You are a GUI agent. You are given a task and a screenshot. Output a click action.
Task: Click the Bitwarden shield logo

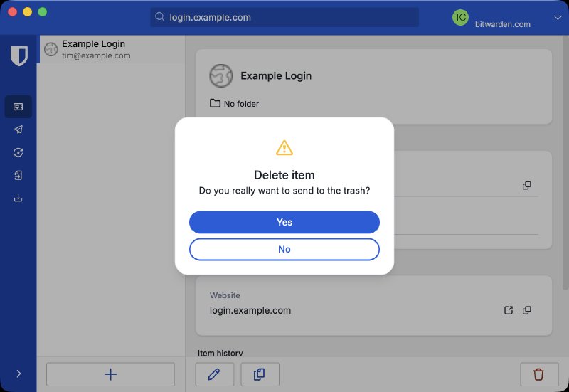18,56
